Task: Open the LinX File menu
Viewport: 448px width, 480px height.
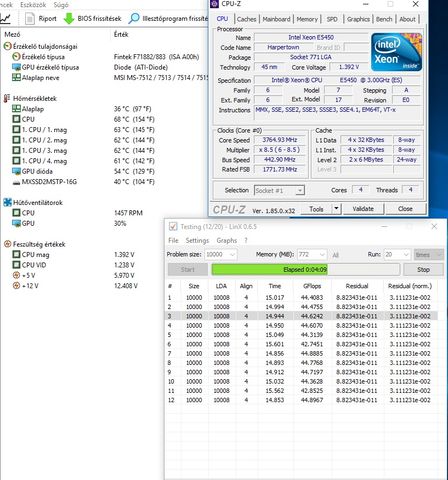Action: [x=173, y=240]
